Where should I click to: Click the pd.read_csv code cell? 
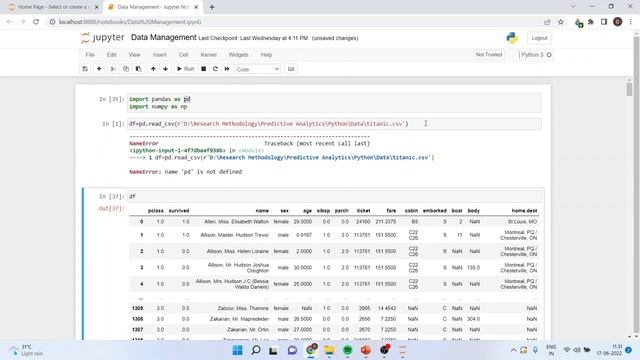pos(334,124)
